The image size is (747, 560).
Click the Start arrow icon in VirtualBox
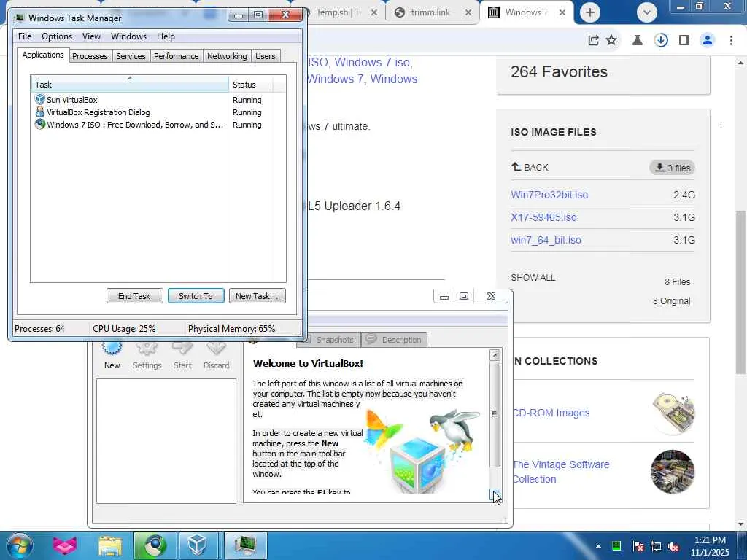point(182,348)
